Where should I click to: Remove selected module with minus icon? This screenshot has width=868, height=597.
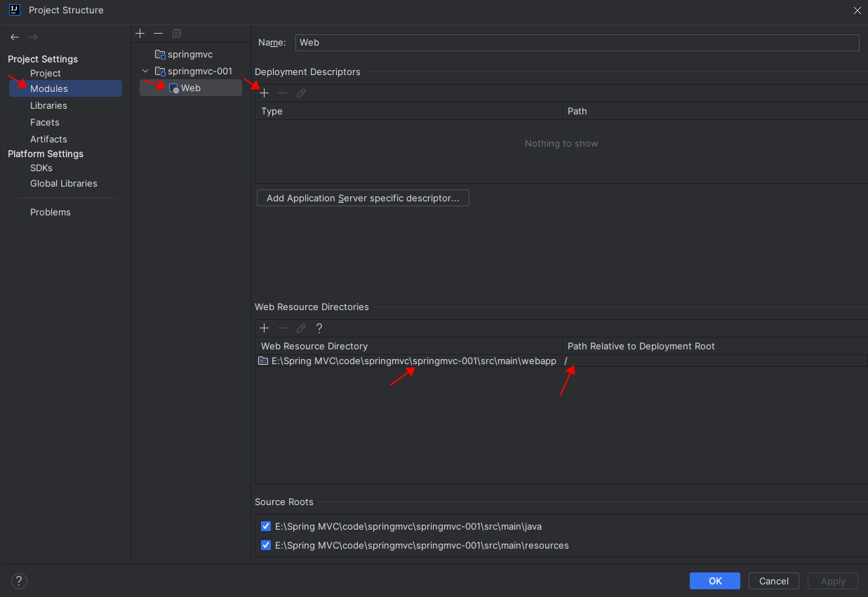tap(158, 34)
